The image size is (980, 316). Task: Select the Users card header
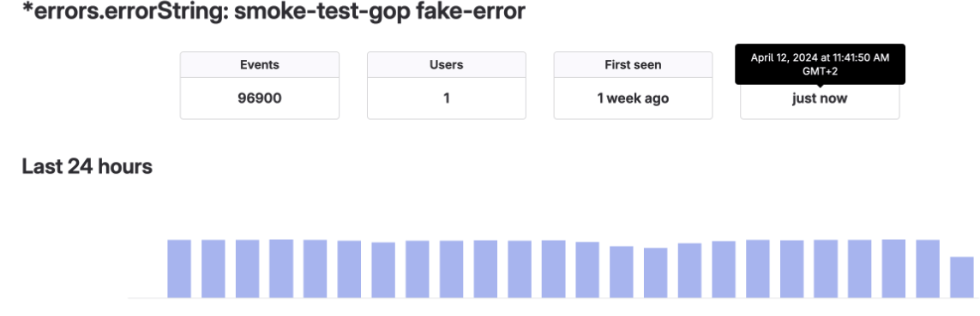point(446,65)
